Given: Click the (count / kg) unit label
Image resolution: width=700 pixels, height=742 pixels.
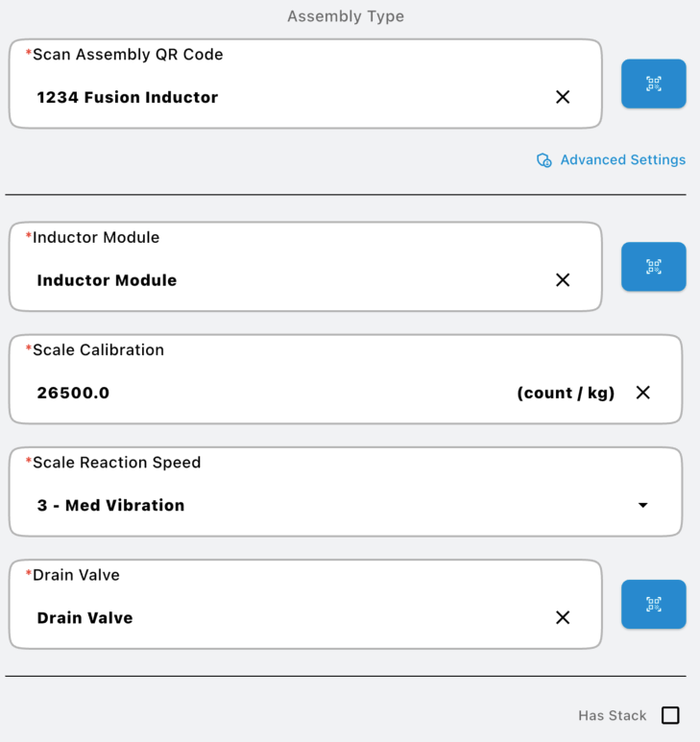Looking at the screenshot, I should point(566,393).
